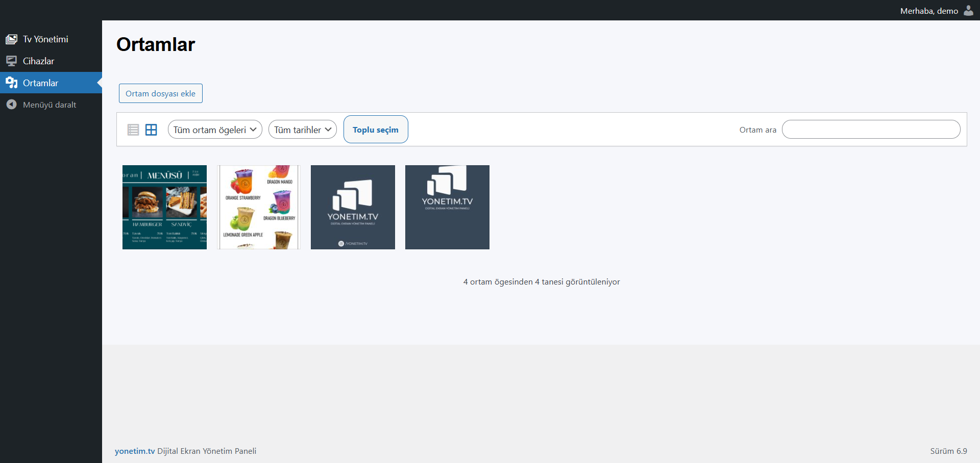Open the burger MENÜSÜ image thumbnail
Viewport: 980px width, 463px height.
pos(164,207)
